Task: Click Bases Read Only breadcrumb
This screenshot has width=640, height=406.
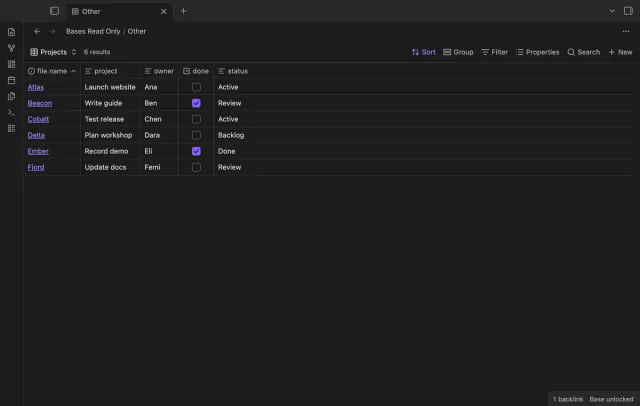Action: tap(93, 31)
